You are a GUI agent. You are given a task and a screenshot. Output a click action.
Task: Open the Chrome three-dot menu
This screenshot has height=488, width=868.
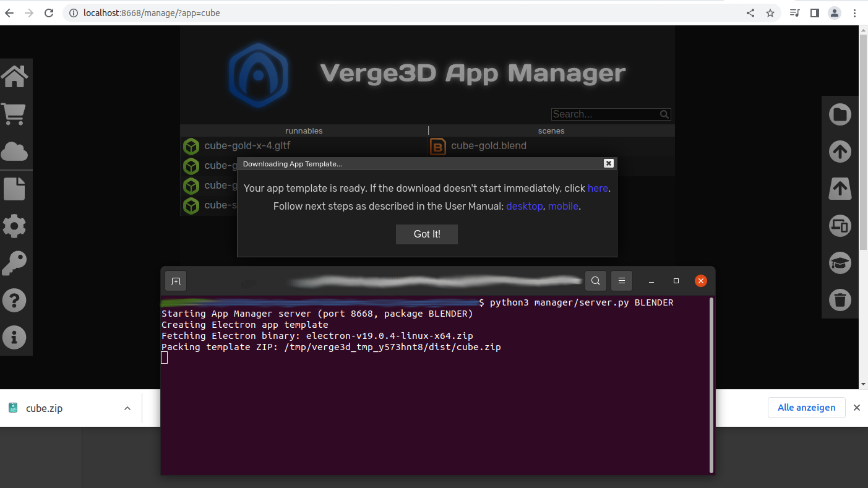[x=855, y=12]
